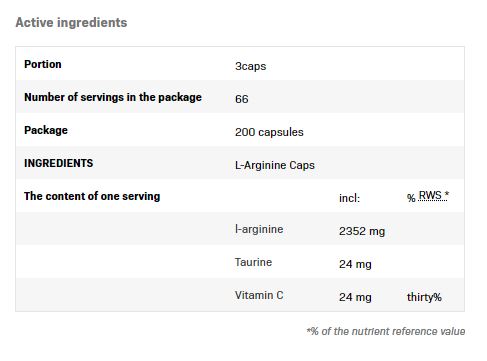Click the incl: column header
This screenshot has width=487, height=361.
point(350,198)
